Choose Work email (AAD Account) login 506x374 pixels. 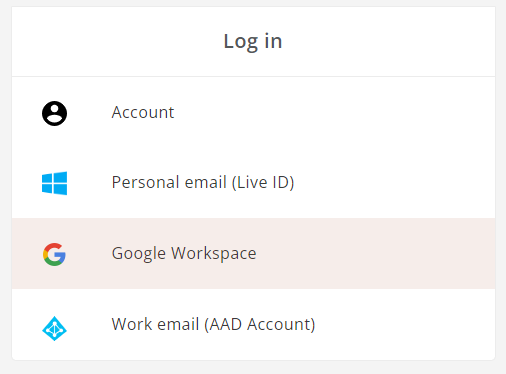coord(253,324)
